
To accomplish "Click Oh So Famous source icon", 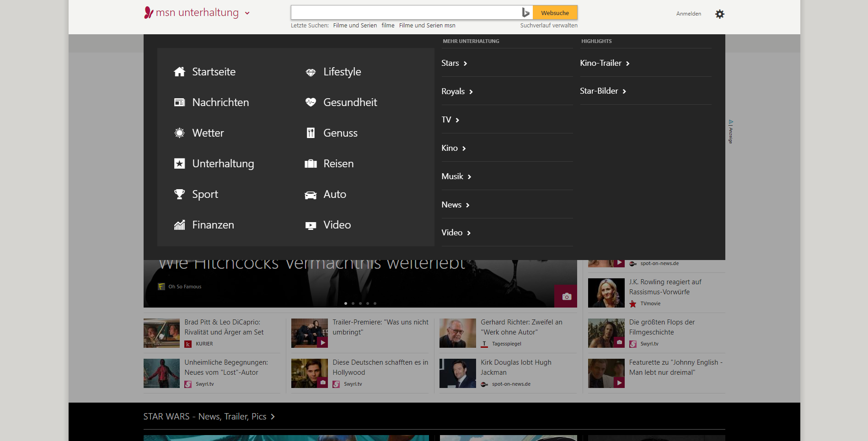I will click(x=161, y=287).
